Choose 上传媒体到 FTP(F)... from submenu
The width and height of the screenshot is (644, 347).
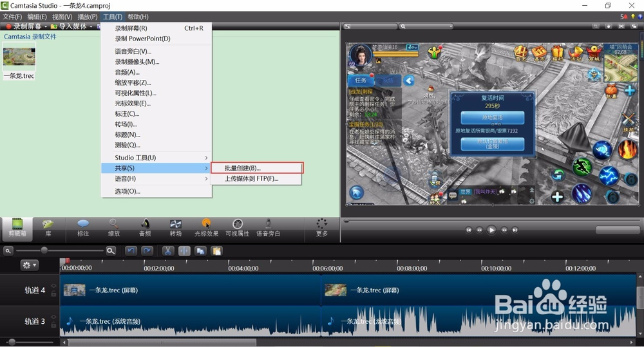pos(257,178)
